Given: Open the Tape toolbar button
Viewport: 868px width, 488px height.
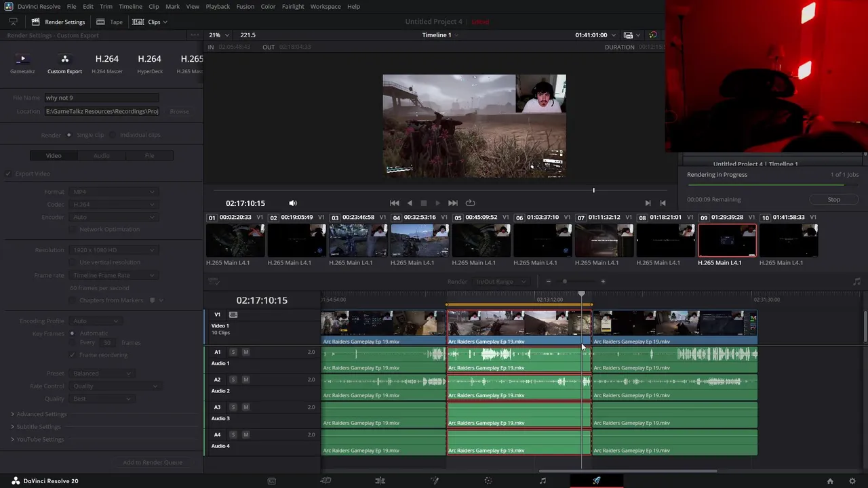Looking at the screenshot, I should (x=111, y=22).
